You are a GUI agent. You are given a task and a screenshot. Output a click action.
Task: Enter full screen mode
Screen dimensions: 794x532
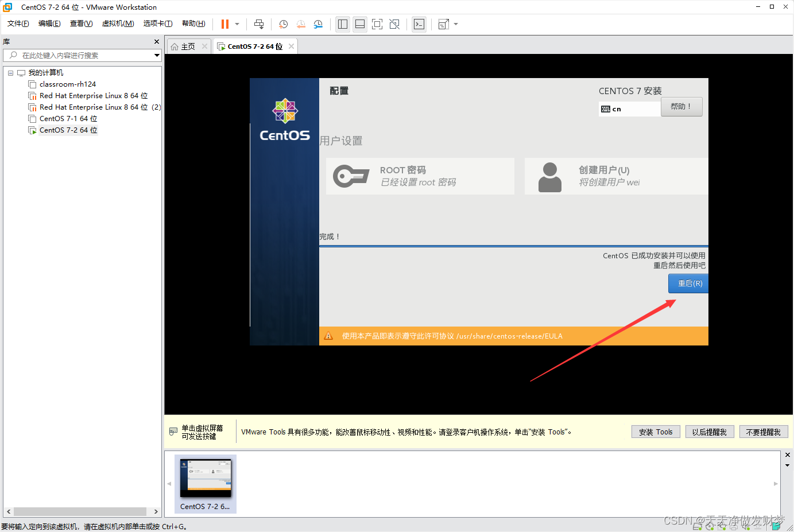click(377, 24)
